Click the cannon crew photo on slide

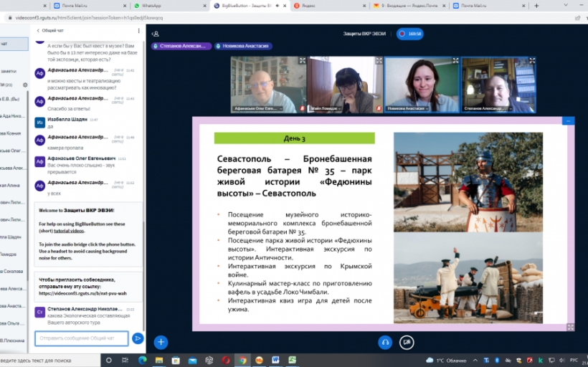(468, 278)
